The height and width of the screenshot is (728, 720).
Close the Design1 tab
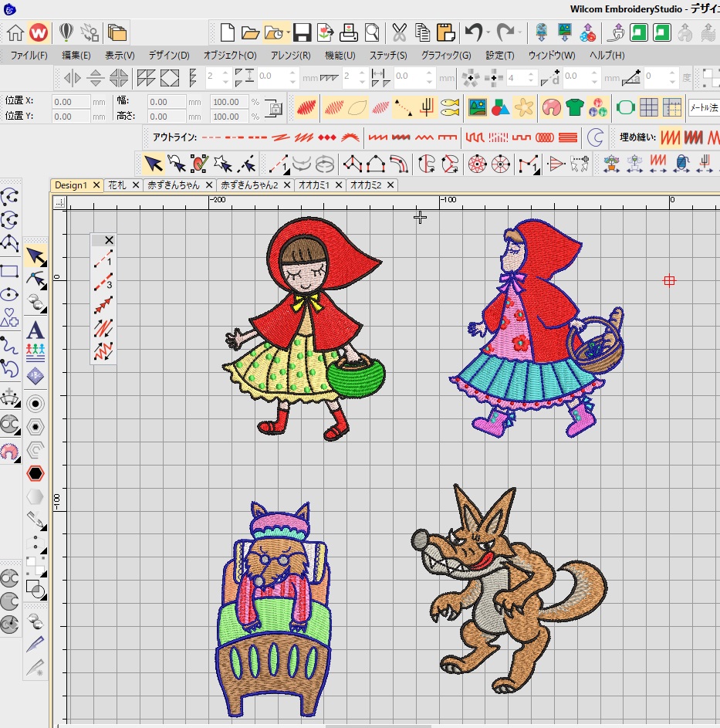(x=96, y=185)
